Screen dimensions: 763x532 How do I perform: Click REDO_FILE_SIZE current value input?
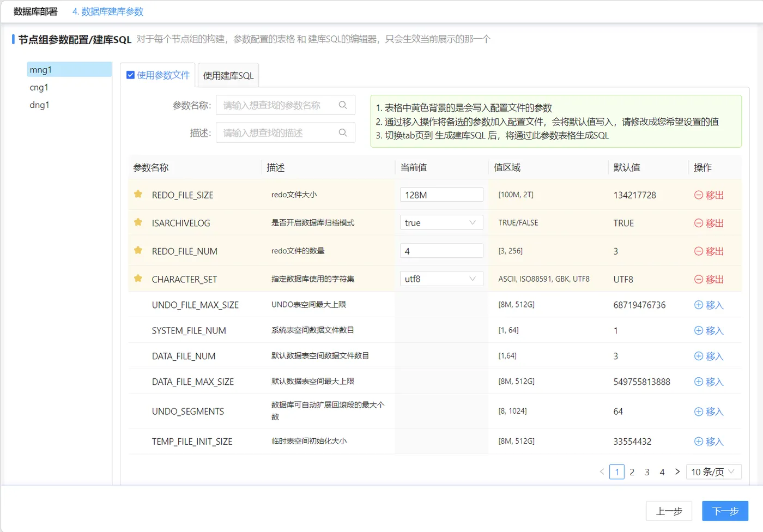[441, 195]
